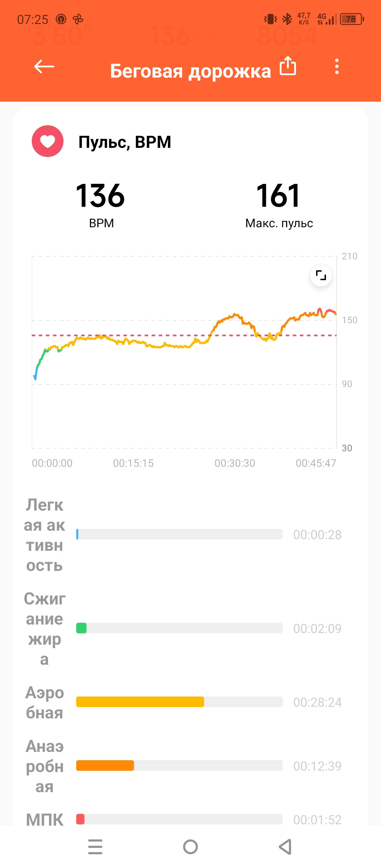This screenshot has width=381, height=868.
Task: Tap the red heart pulse icon
Action: [x=48, y=141]
